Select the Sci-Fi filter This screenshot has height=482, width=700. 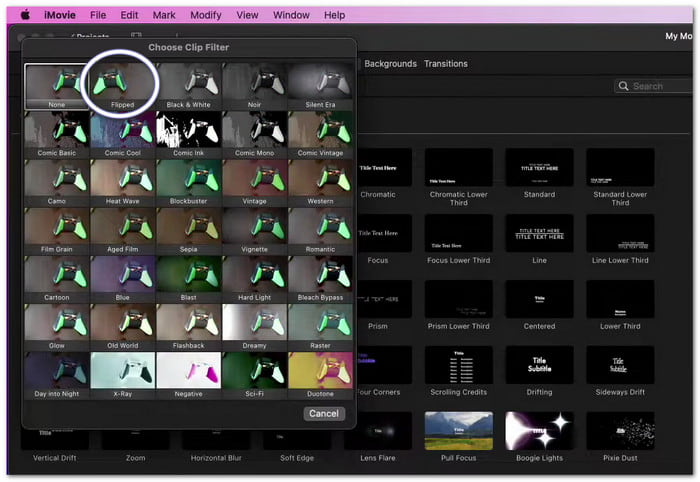click(254, 375)
